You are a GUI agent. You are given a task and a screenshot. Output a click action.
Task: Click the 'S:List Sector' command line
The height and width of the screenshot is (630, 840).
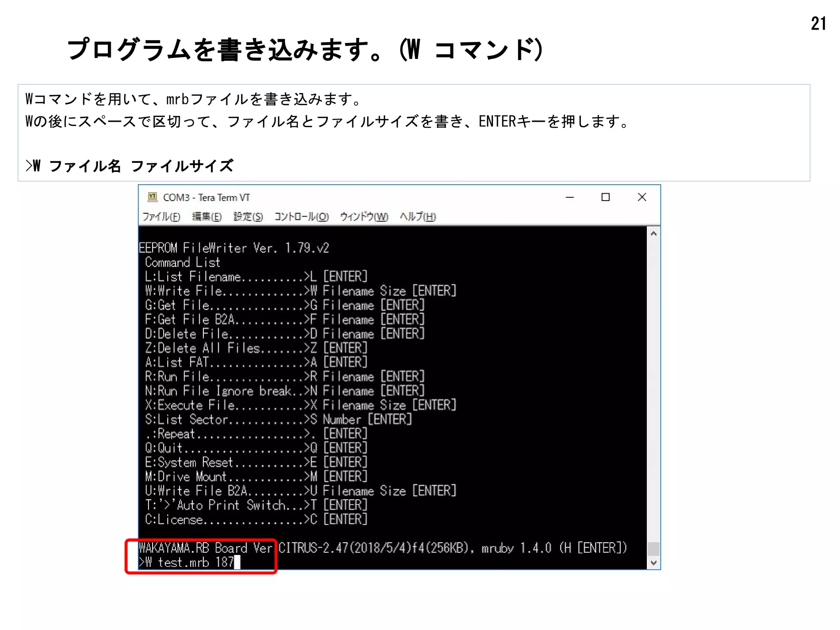[278, 420]
